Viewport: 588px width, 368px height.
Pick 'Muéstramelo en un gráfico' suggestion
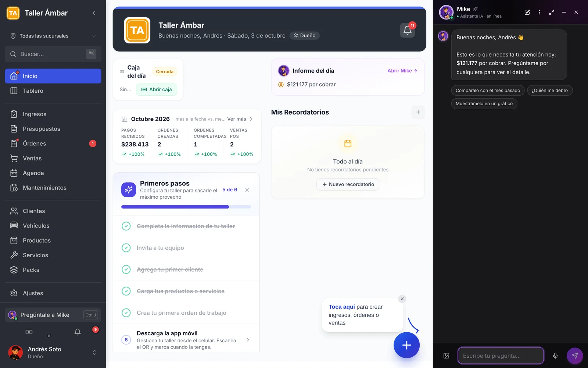click(484, 104)
